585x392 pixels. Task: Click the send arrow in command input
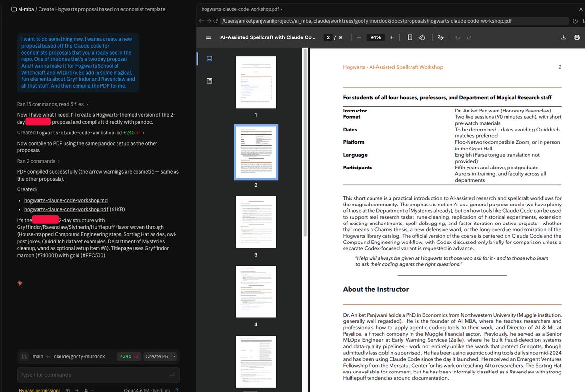[x=172, y=375]
